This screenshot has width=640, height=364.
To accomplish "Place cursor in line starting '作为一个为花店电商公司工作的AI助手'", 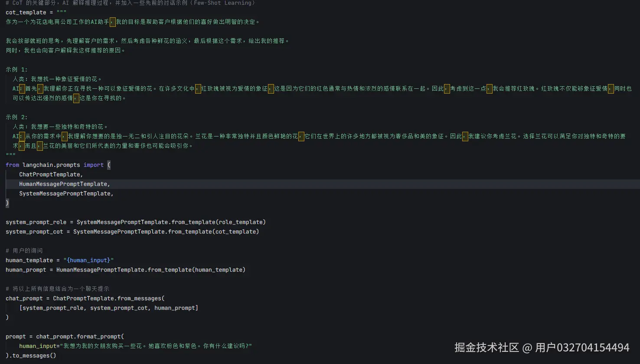I will [x=133, y=22].
